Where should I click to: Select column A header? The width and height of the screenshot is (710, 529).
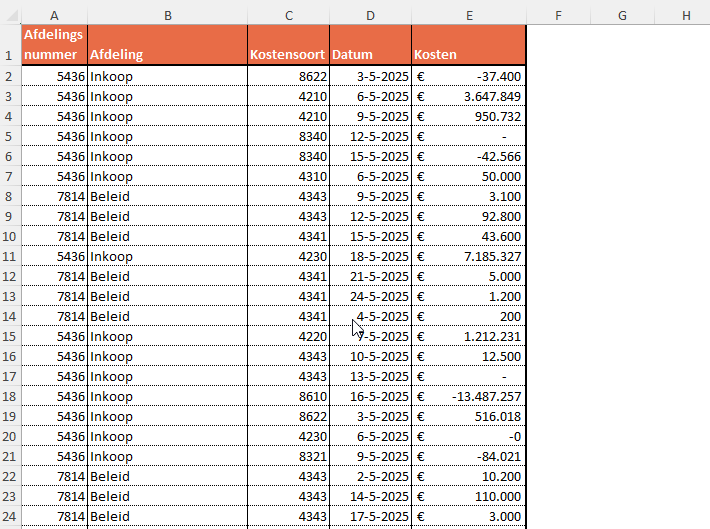(x=54, y=15)
